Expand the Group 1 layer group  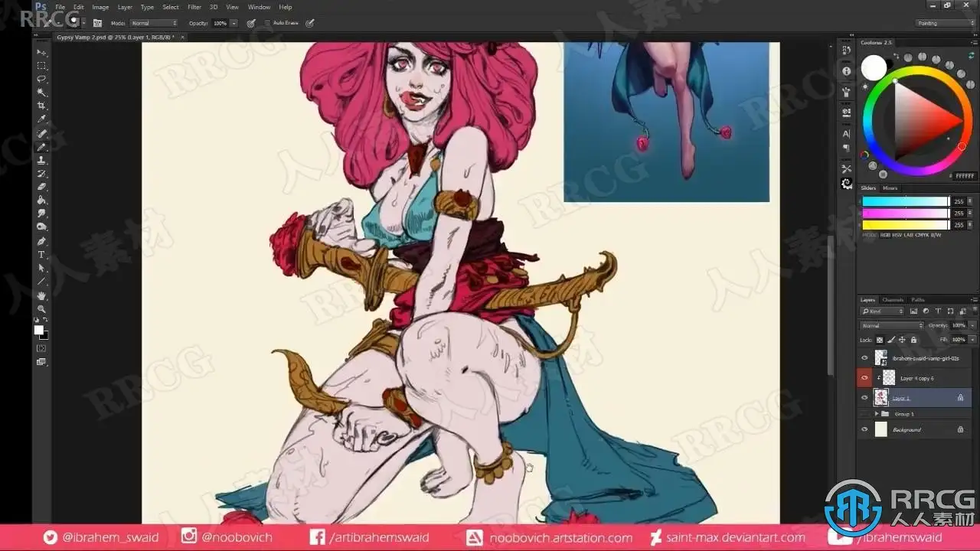tap(877, 414)
